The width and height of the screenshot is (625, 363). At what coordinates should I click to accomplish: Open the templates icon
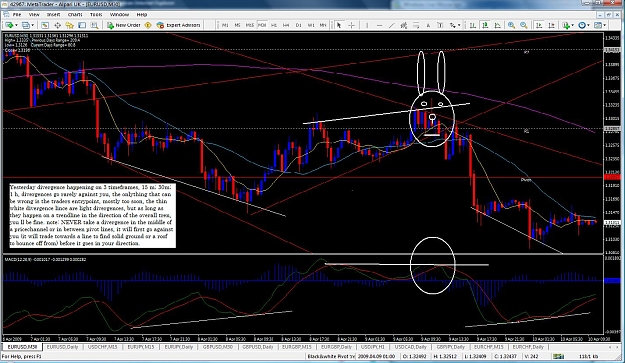598,25
